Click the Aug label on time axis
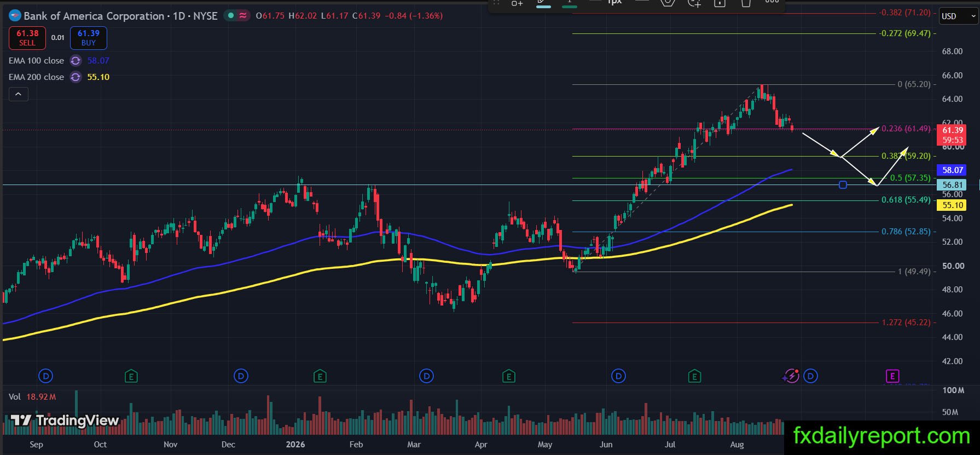Screen dimensions: 980x455 click(x=737, y=445)
